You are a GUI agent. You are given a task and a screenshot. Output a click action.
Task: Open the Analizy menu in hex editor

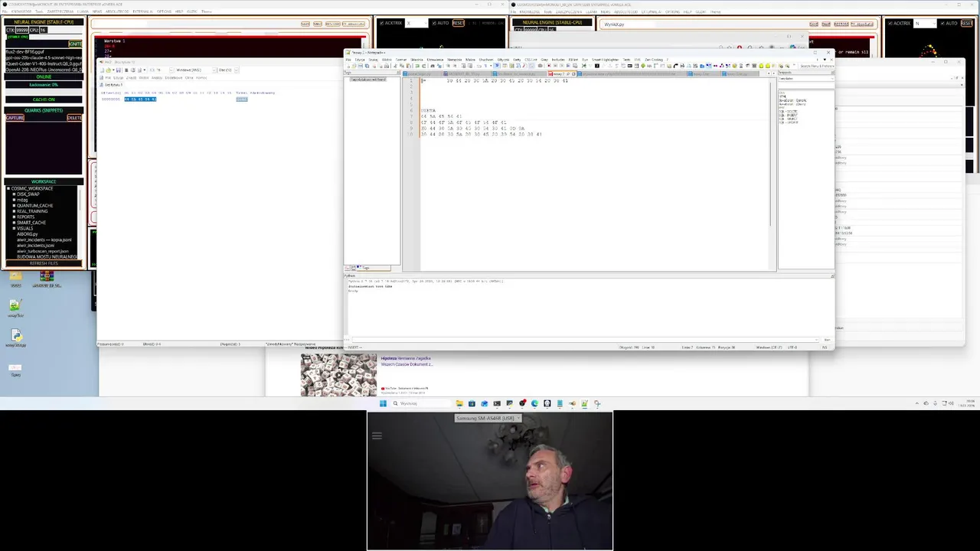coord(156,77)
